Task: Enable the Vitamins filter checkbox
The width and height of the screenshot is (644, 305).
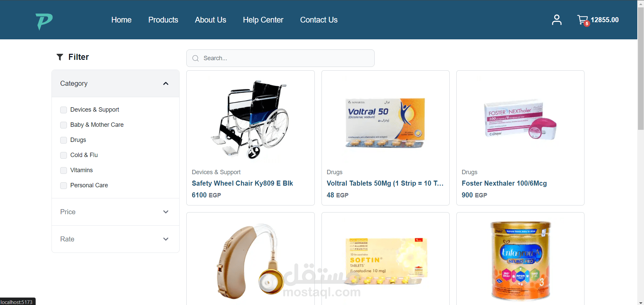Action: (64, 170)
